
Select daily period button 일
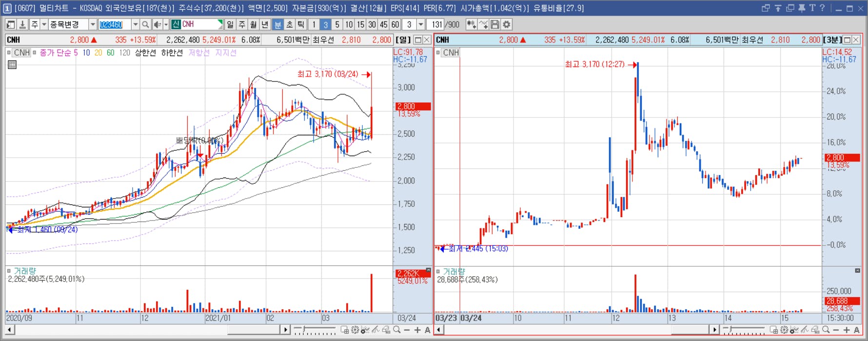click(230, 24)
